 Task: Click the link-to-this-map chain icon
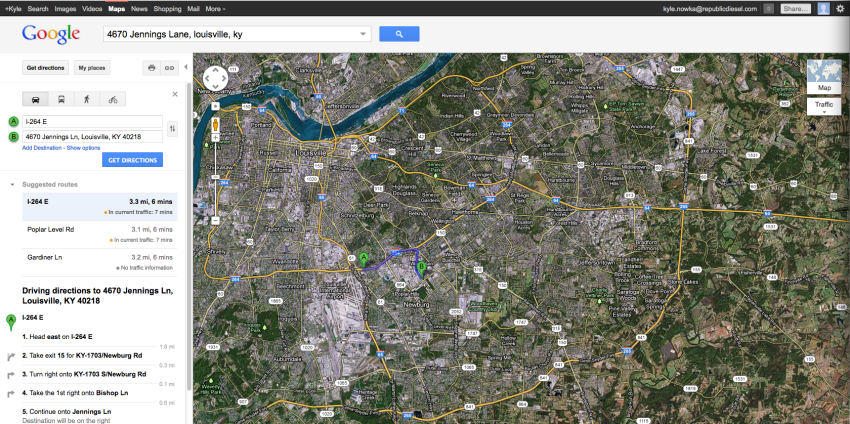170,68
